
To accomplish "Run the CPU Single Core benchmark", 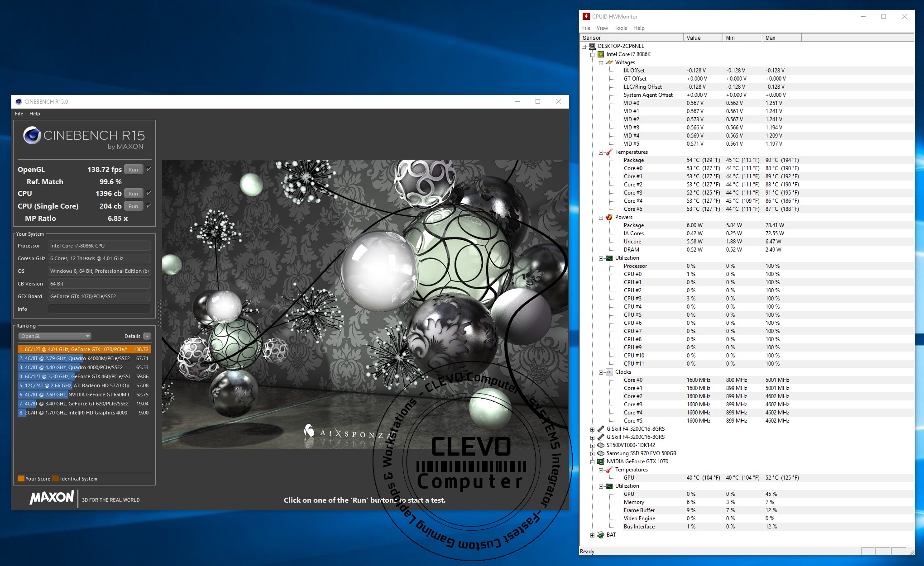I will pyautogui.click(x=134, y=206).
